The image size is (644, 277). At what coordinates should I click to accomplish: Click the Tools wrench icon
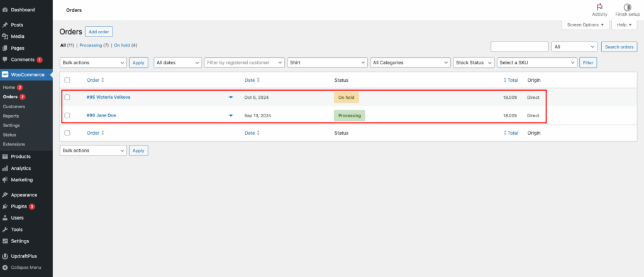(5, 229)
